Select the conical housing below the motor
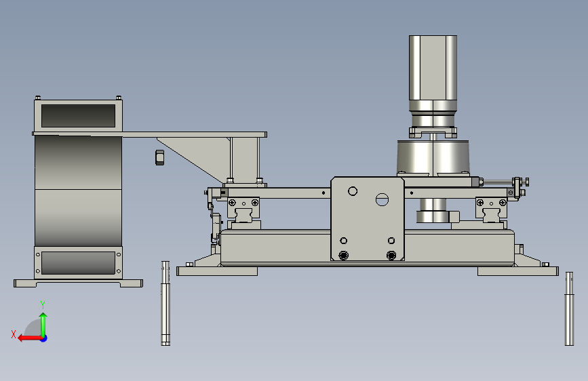588x381 pixels. click(x=433, y=157)
